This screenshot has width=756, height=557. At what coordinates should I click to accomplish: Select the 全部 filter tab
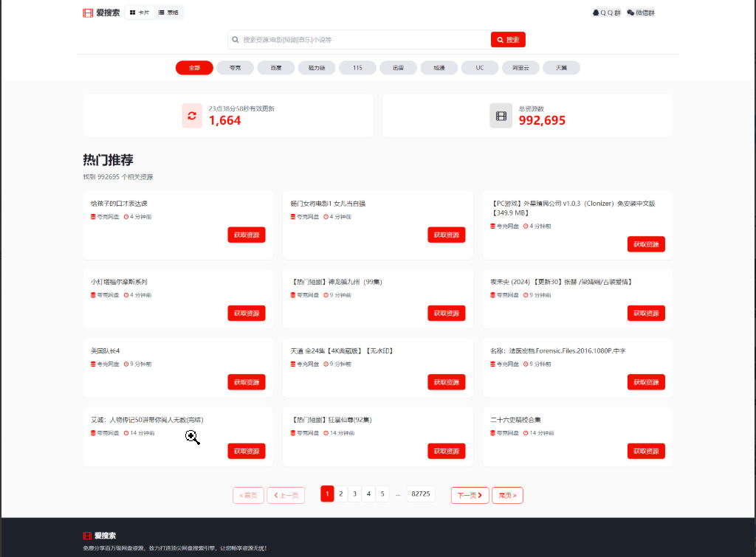pyautogui.click(x=194, y=68)
